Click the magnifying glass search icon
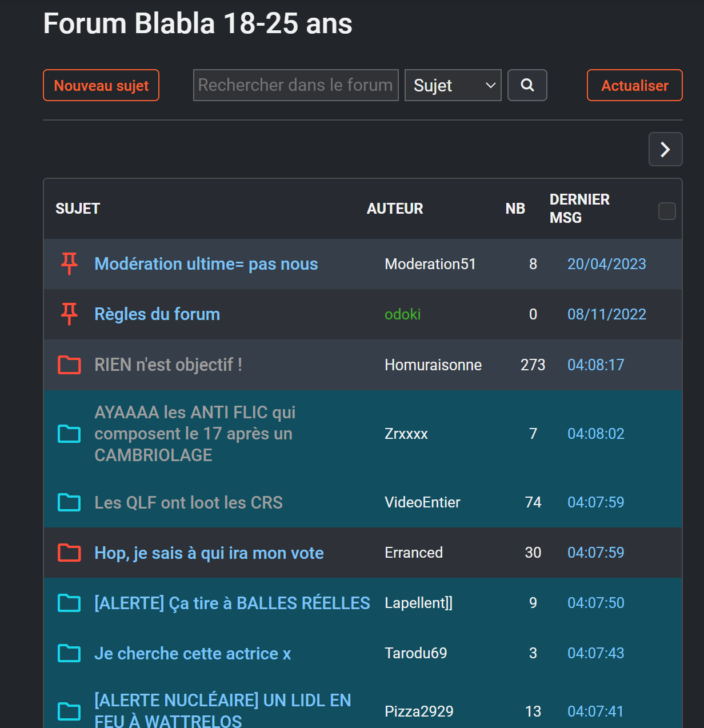 tap(527, 85)
